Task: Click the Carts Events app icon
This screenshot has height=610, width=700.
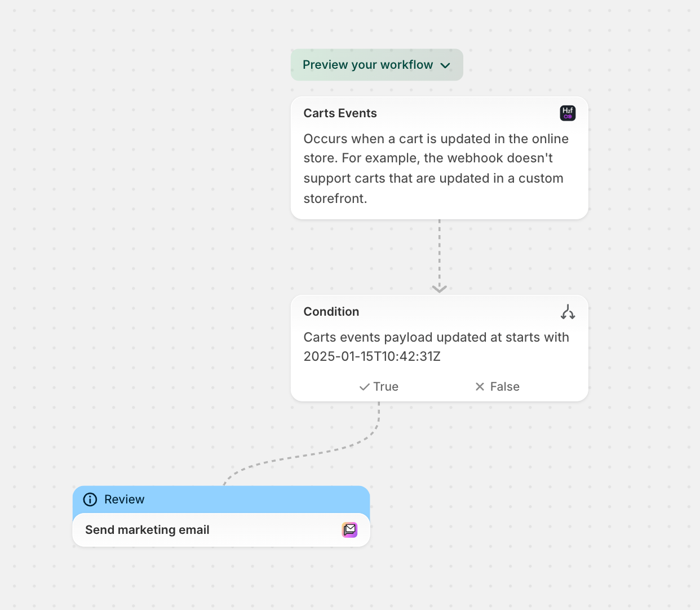Action: point(568,113)
